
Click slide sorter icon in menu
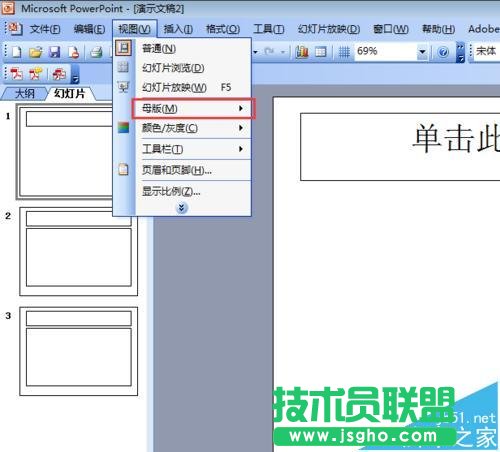[x=123, y=67]
